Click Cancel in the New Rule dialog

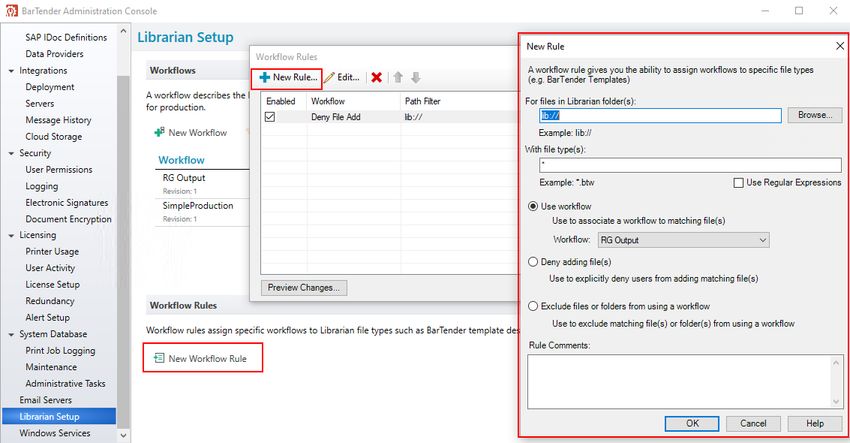click(x=753, y=423)
